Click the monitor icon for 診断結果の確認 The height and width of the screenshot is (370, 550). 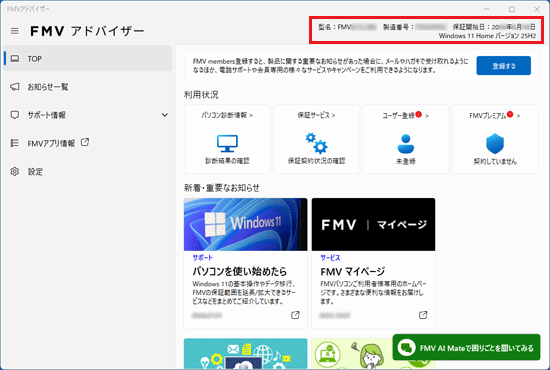click(x=227, y=144)
